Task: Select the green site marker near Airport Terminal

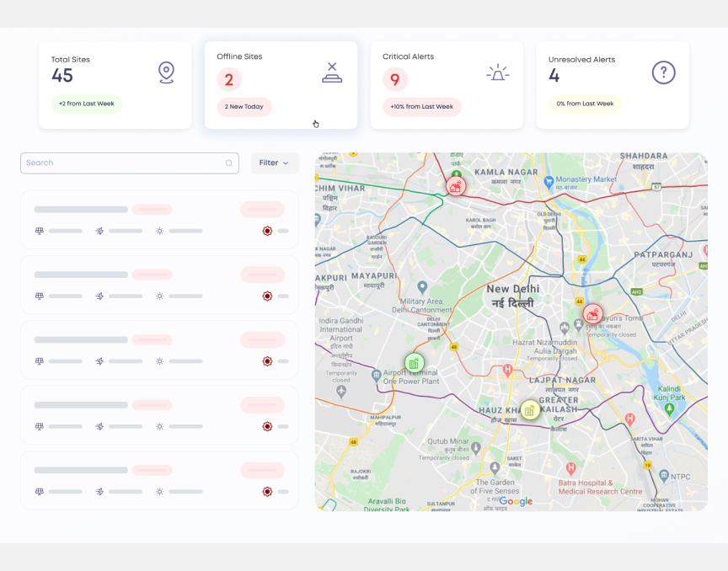Action: coord(414,363)
